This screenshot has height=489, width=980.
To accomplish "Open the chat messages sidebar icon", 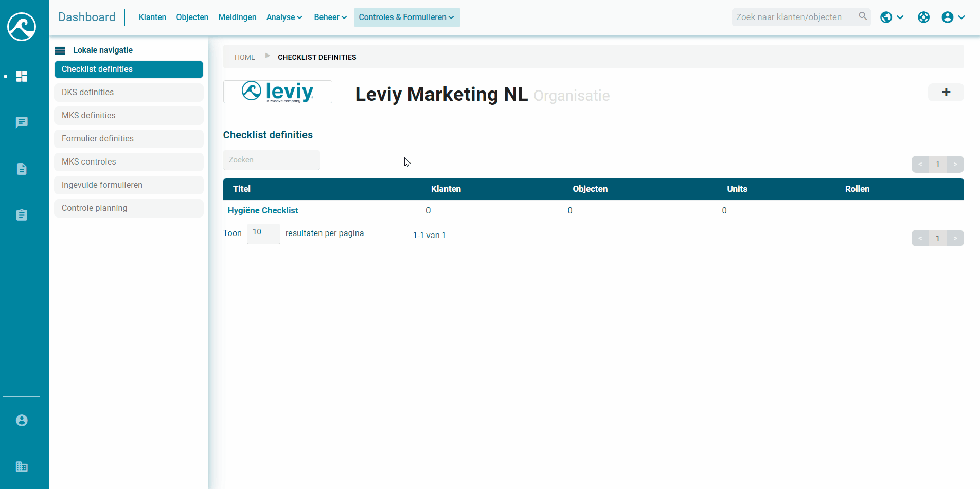I will (x=22, y=122).
